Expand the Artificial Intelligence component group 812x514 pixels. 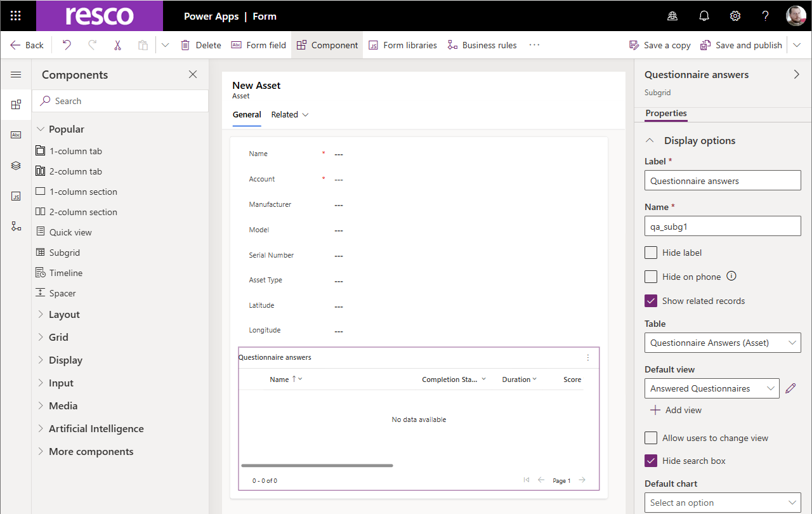pyautogui.click(x=96, y=429)
